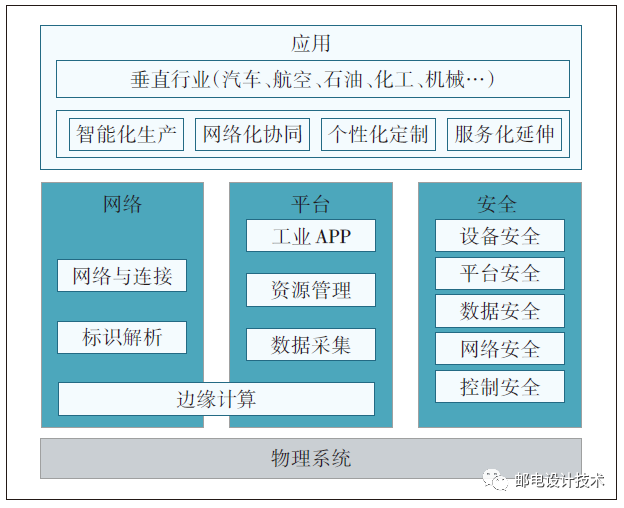Select the 网络与连接 box
This screenshot has height=508, width=624.
[x=122, y=276]
